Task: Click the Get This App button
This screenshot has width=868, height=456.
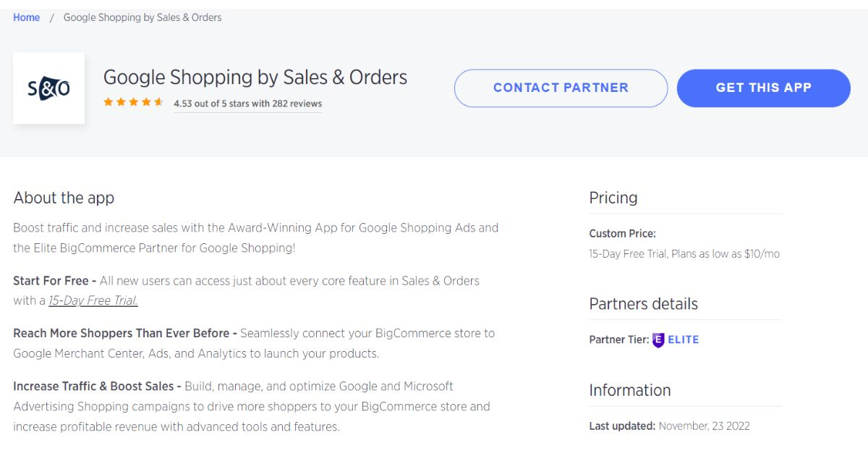Action: pyautogui.click(x=764, y=88)
